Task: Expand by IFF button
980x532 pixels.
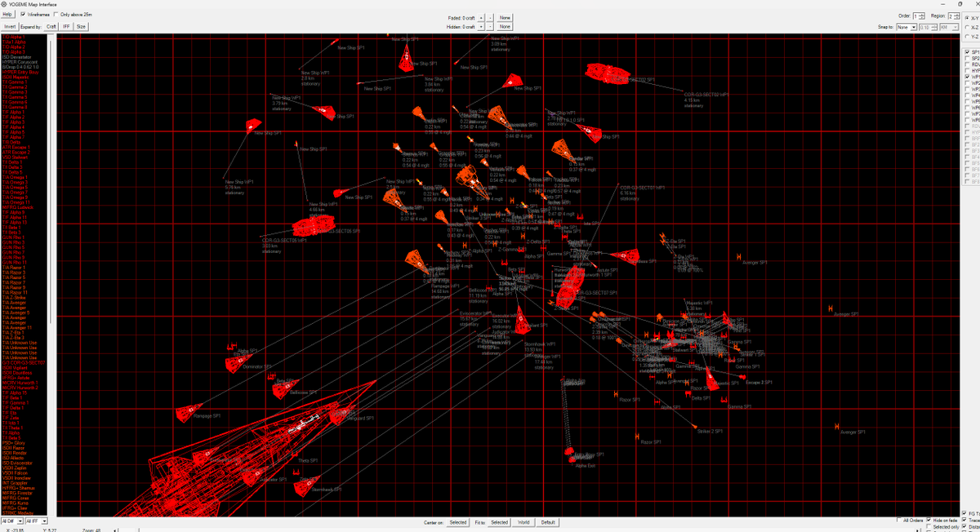Action: 66,26
